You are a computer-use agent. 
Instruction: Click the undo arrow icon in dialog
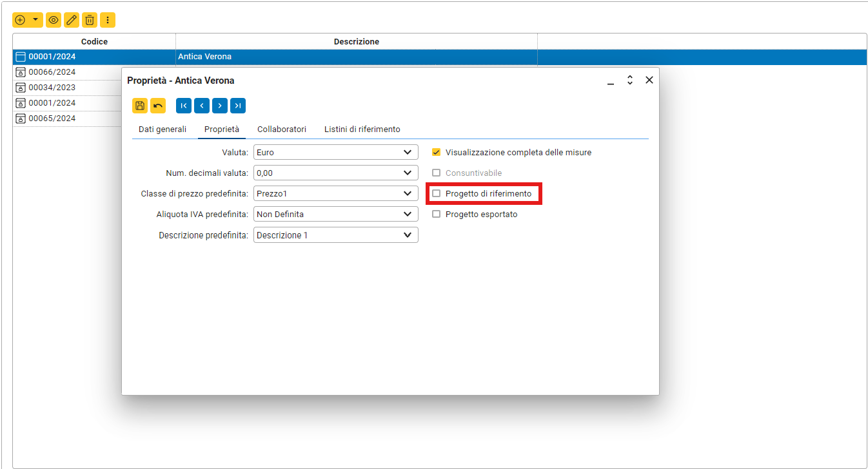coord(158,106)
